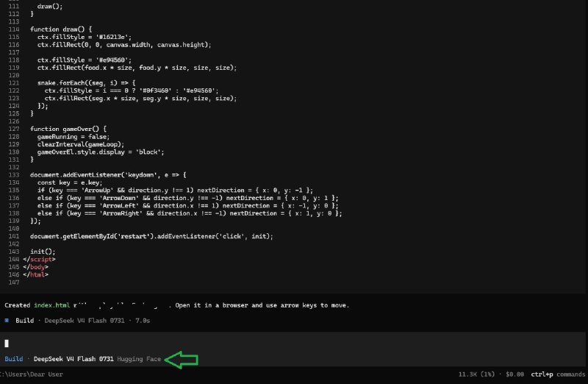The width and height of the screenshot is (588, 384).
Task: Click the closing </body> tag line
Action: [x=35, y=267]
